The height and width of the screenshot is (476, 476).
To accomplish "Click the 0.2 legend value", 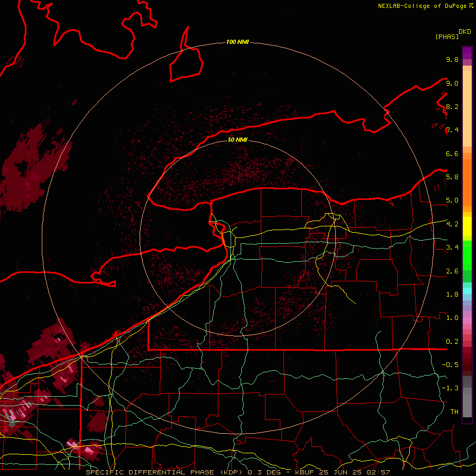I will (x=452, y=342).
